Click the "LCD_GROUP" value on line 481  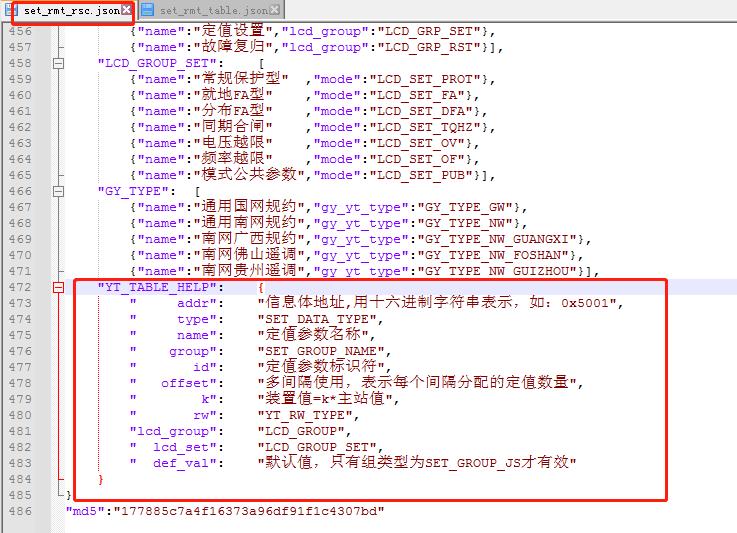(301, 431)
